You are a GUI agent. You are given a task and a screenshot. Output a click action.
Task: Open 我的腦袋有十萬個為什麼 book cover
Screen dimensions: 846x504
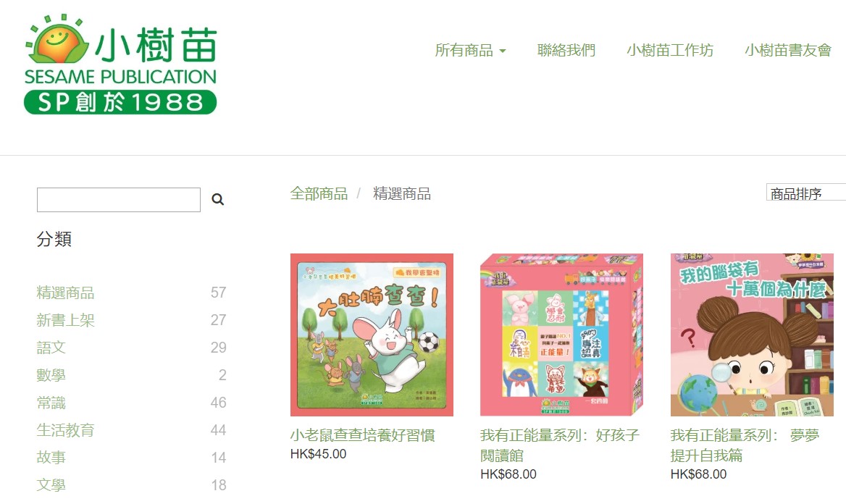(752, 335)
